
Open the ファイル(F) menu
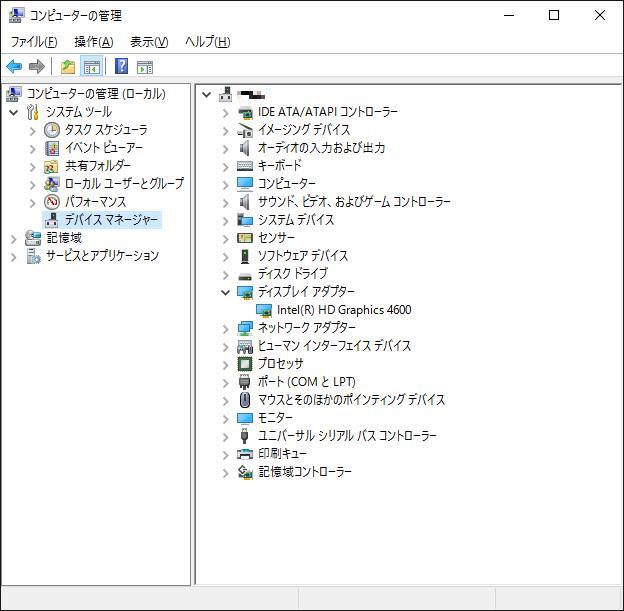pyautogui.click(x=34, y=41)
